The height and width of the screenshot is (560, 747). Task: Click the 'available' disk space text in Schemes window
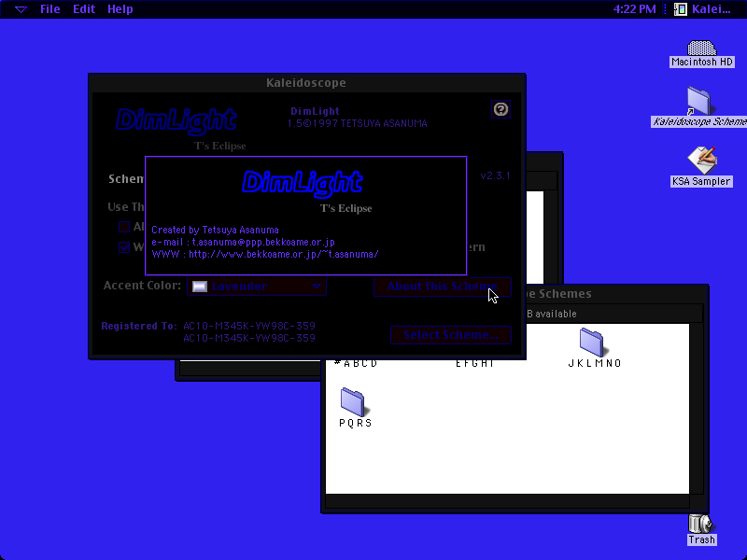tap(556, 314)
